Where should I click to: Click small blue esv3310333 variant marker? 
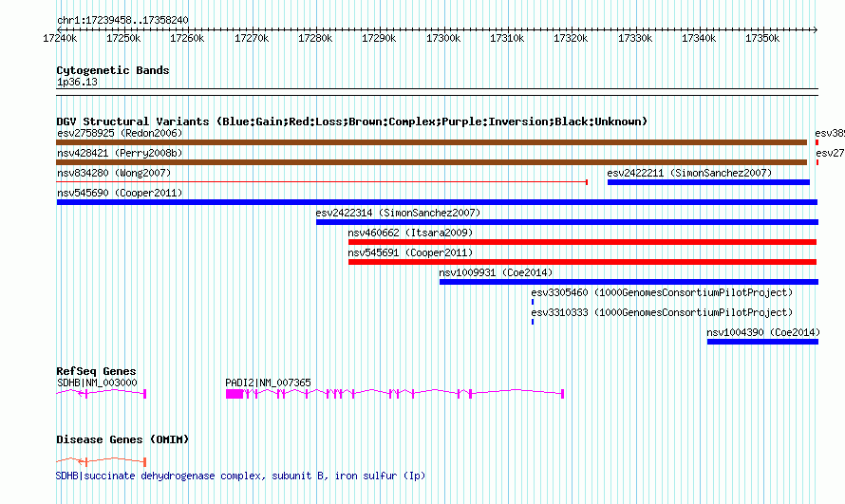pyautogui.click(x=533, y=322)
